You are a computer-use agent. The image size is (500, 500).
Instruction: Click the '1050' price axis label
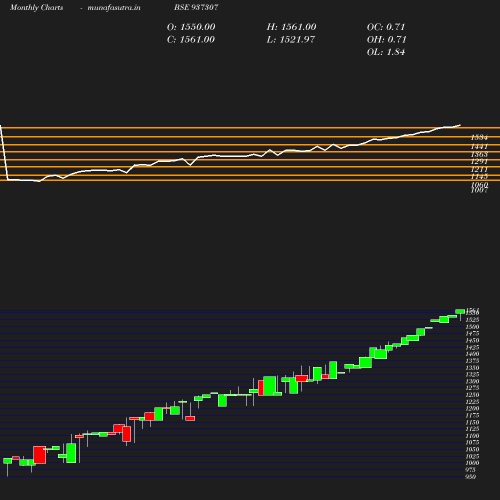[x=472, y=449]
